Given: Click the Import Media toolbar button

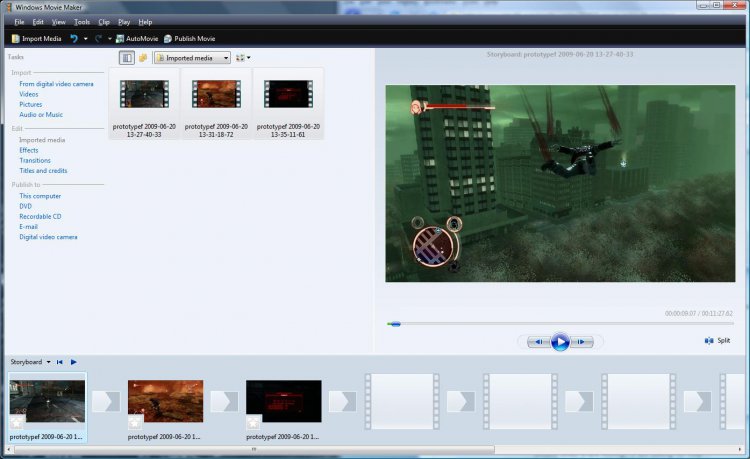Looking at the screenshot, I should [36, 39].
